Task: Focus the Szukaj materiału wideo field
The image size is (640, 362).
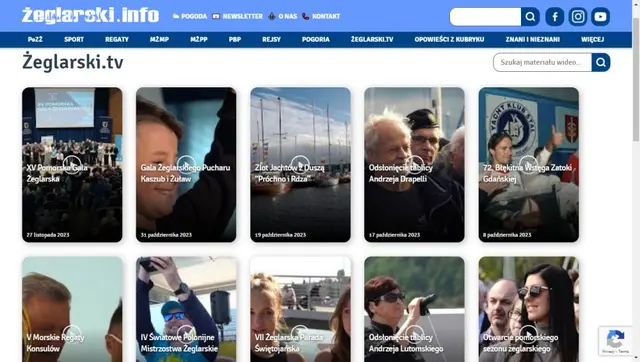Action: 542,62
